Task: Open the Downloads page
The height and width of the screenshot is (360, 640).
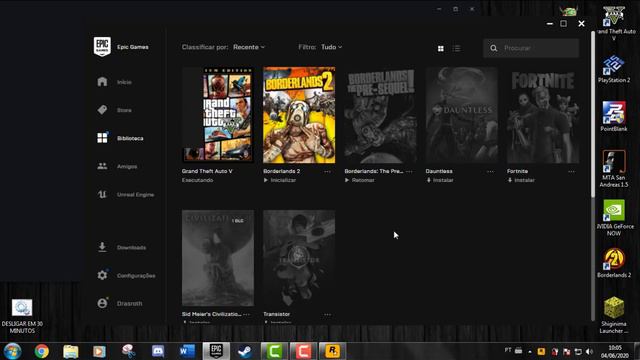Action: pos(131,248)
